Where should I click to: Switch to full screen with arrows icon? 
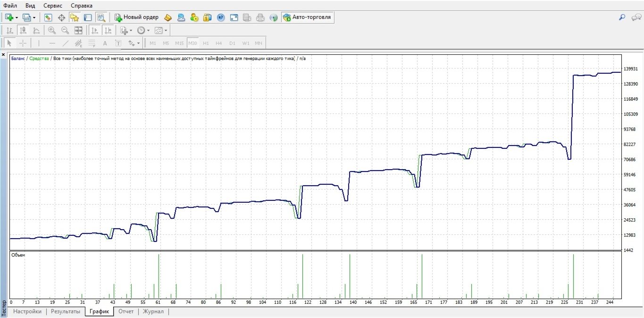click(x=234, y=17)
